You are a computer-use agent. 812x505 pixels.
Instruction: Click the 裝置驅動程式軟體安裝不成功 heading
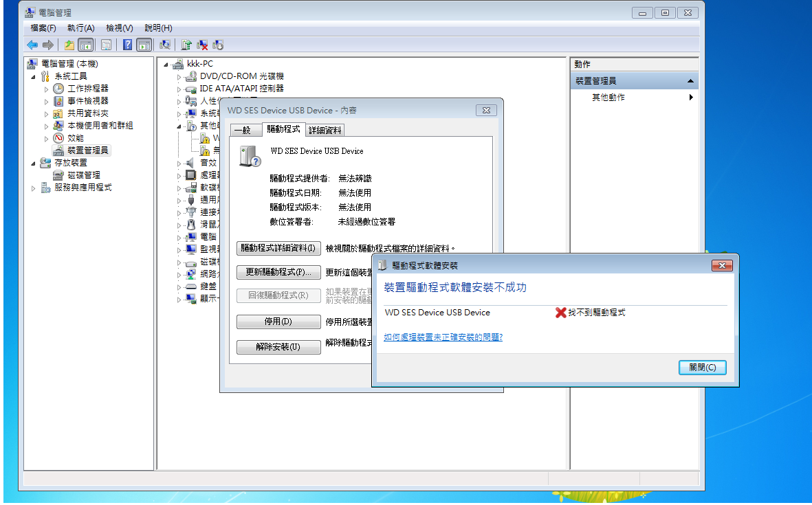coord(455,288)
